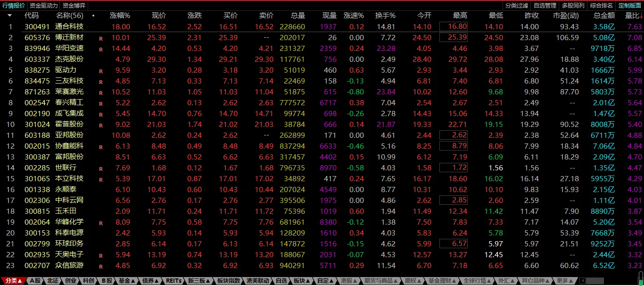Expand the 更多 bottom tab menu
Image resolution: width=644 pixels, height=286 pixels.
point(566,281)
